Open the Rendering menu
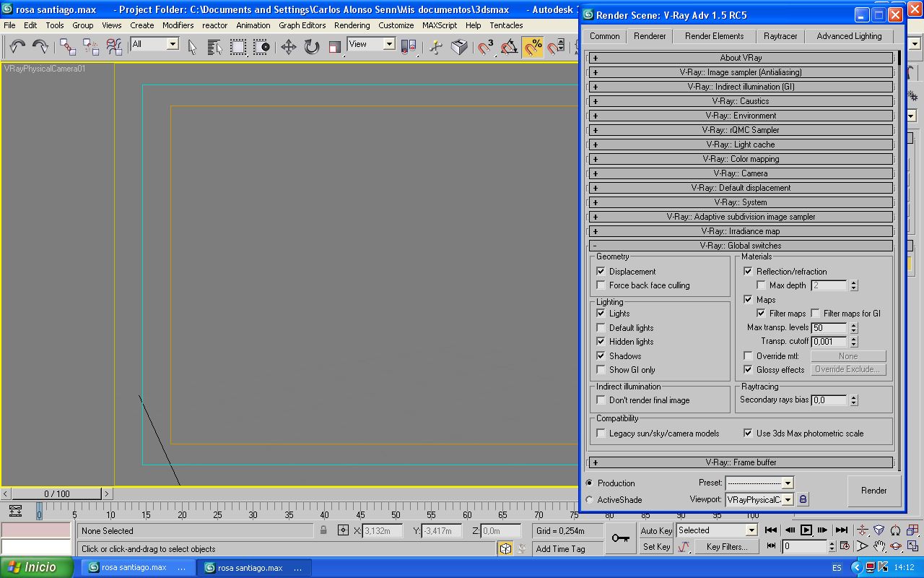 click(x=352, y=25)
